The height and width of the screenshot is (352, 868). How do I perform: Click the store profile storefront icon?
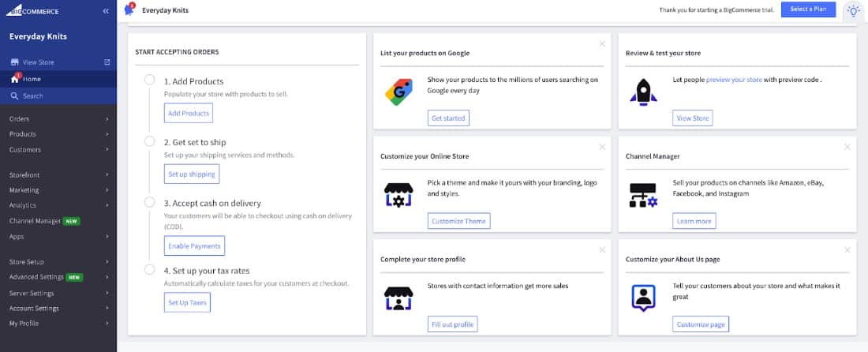click(398, 297)
